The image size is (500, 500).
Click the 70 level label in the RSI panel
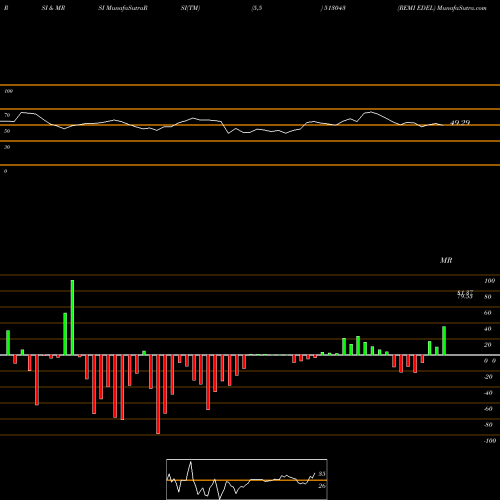7,115
